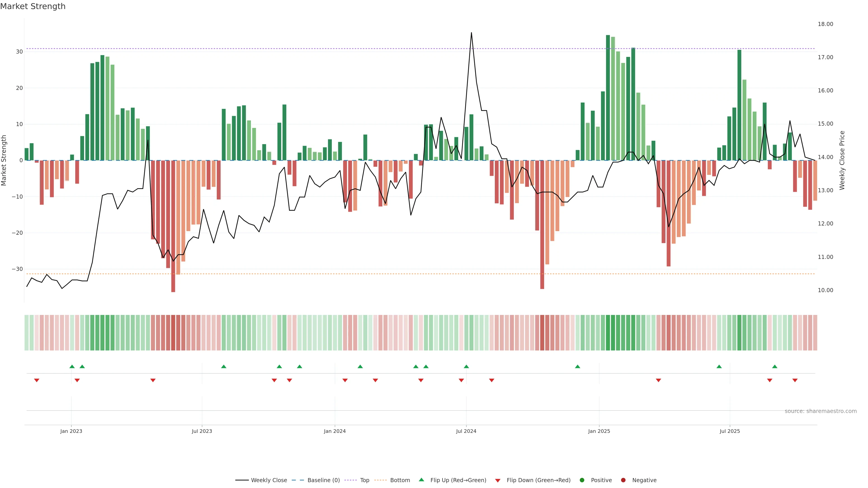868x488 pixels.
Task: Click the last red flip-down triangle marker
Action: point(795,380)
